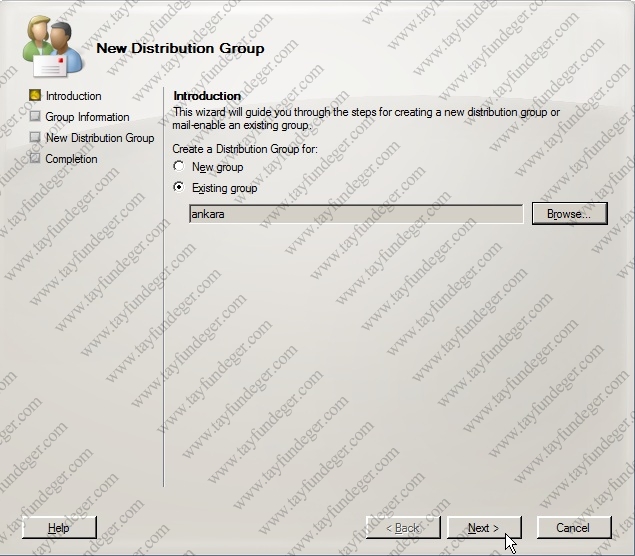Screen dimensions: 635x556
Task: Click the New Distribution Group step icon
Action: pyautogui.click(x=35, y=137)
